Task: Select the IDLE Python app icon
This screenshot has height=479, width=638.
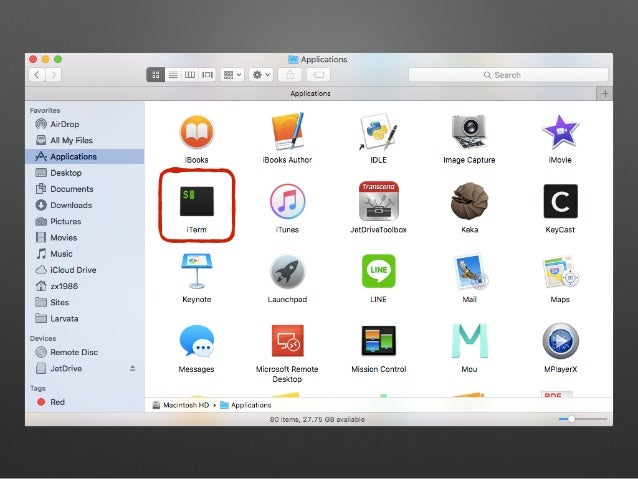Action: coord(378,131)
